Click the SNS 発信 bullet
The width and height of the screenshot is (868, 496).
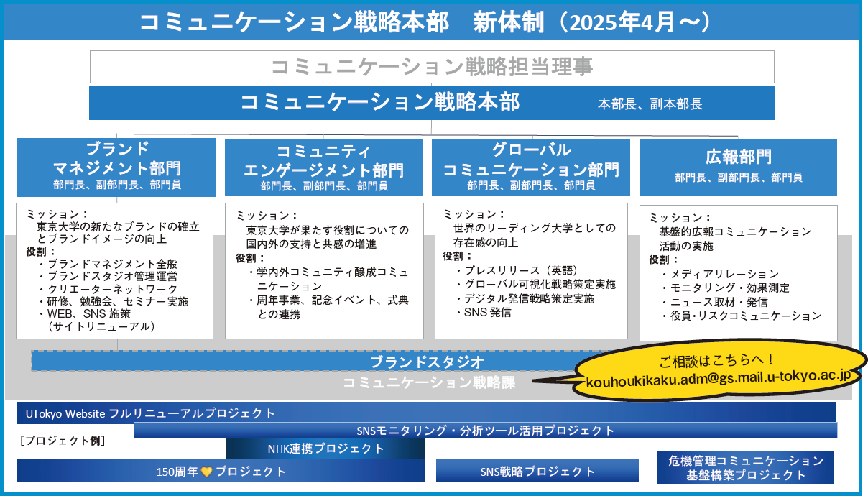pos(483,312)
